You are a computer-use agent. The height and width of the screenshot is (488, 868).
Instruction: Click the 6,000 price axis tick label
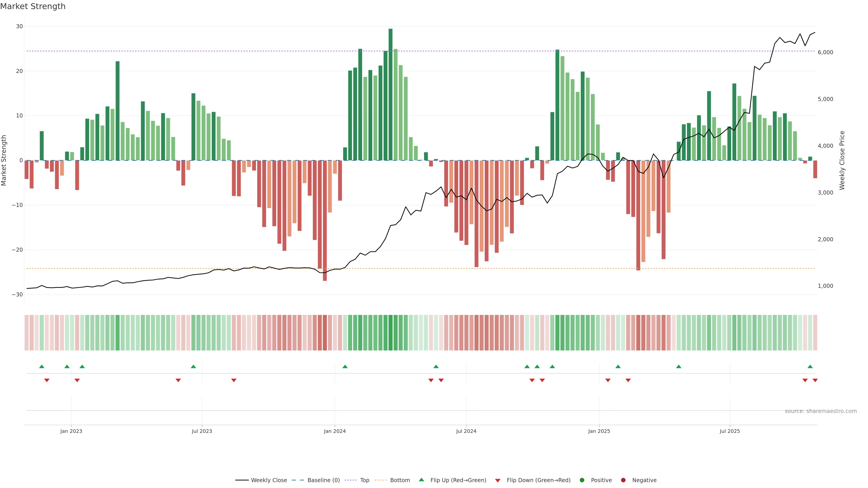coord(825,52)
